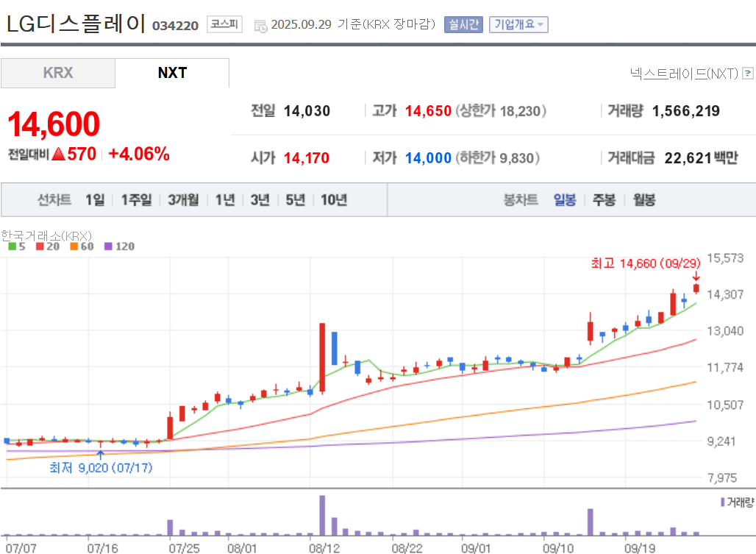Select 월봉 monthly candle chart
The width and height of the screenshot is (756, 554).
pyautogui.click(x=644, y=199)
